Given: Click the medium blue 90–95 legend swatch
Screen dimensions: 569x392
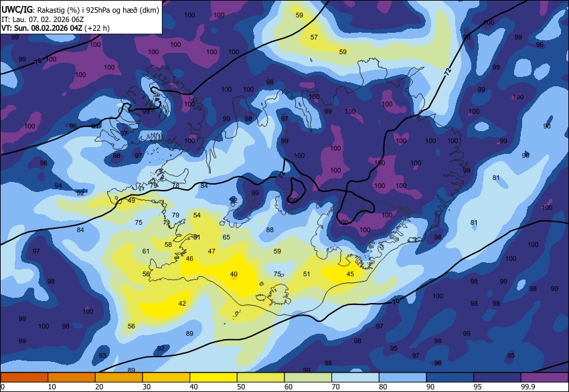Looking at the screenshot, I should pos(450,377).
